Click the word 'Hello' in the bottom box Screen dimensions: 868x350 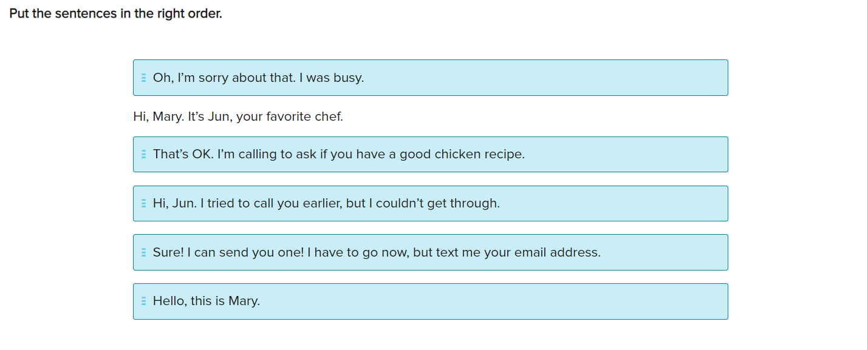(x=169, y=301)
